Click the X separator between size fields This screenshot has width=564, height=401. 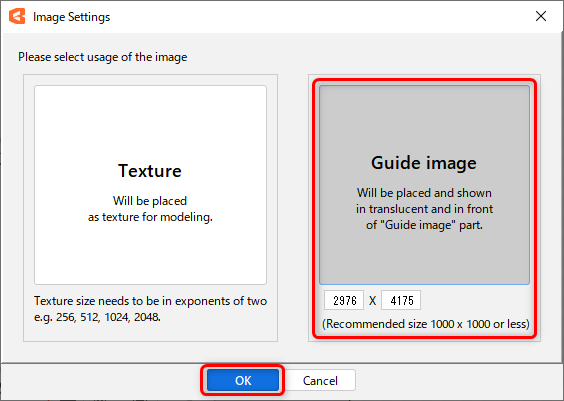pos(372,300)
